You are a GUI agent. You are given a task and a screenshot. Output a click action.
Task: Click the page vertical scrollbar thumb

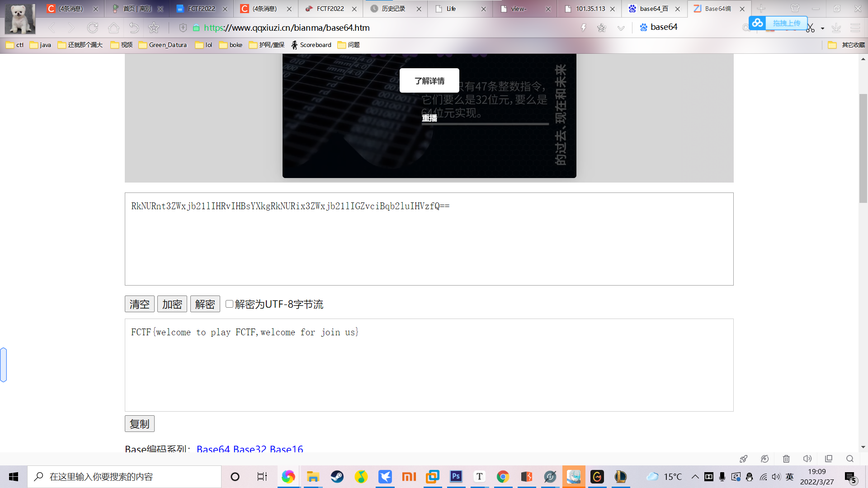tap(863, 149)
